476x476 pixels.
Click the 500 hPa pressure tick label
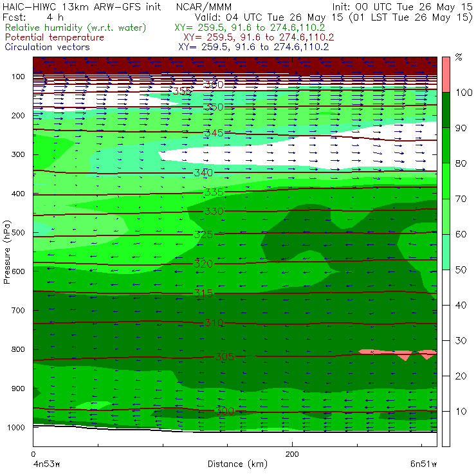tap(18, 233)
